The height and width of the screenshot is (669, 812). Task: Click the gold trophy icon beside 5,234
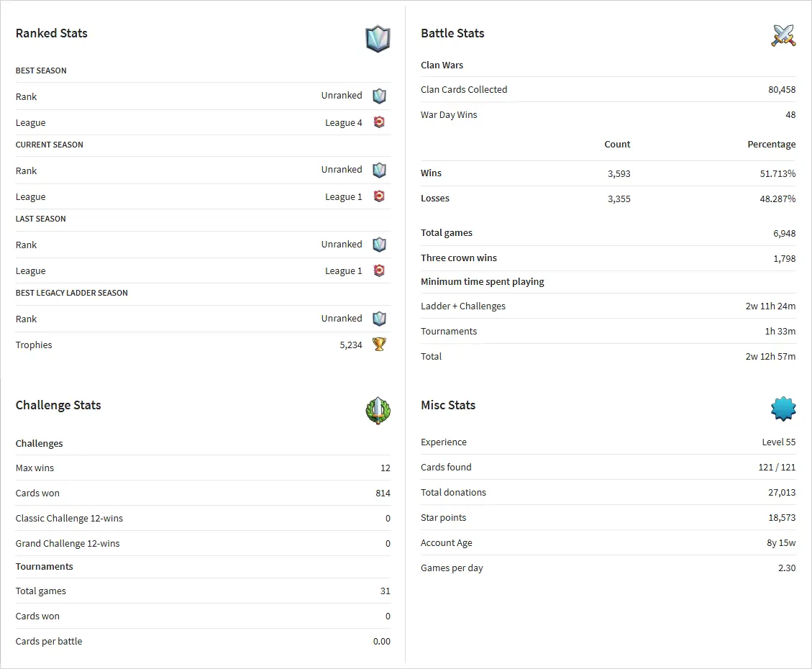pyautogui.click(x=379, y=345)
